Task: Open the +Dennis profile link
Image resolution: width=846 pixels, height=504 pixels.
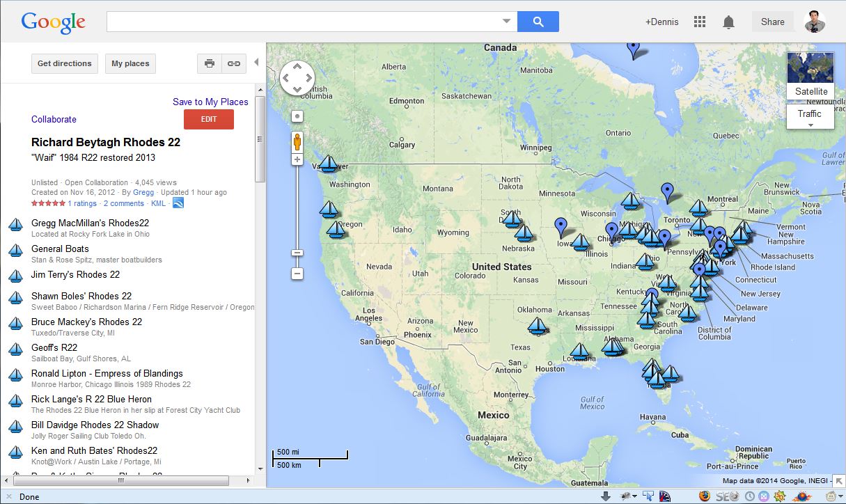Action: (662, 22)
